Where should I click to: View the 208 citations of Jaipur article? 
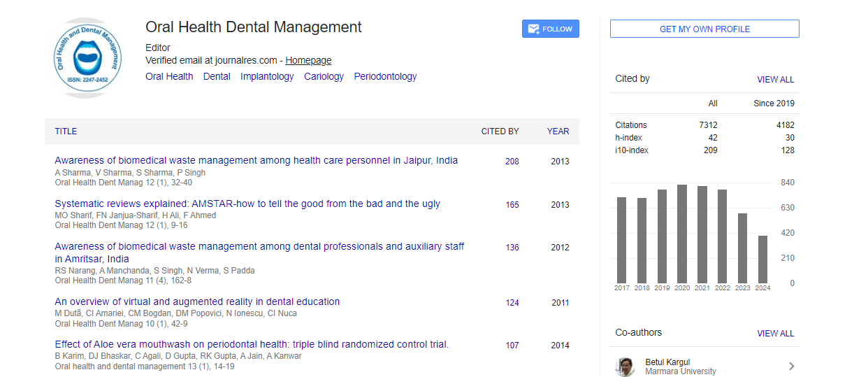512,162
